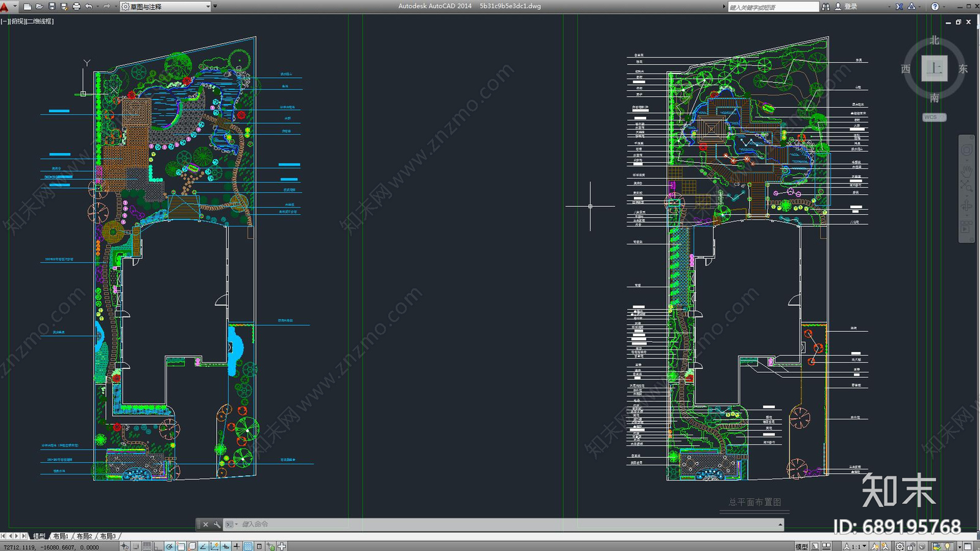Screen dimensions: 980x551
Task: Toggle 3D Object Snap in status bar
Action: click(192, 546)
